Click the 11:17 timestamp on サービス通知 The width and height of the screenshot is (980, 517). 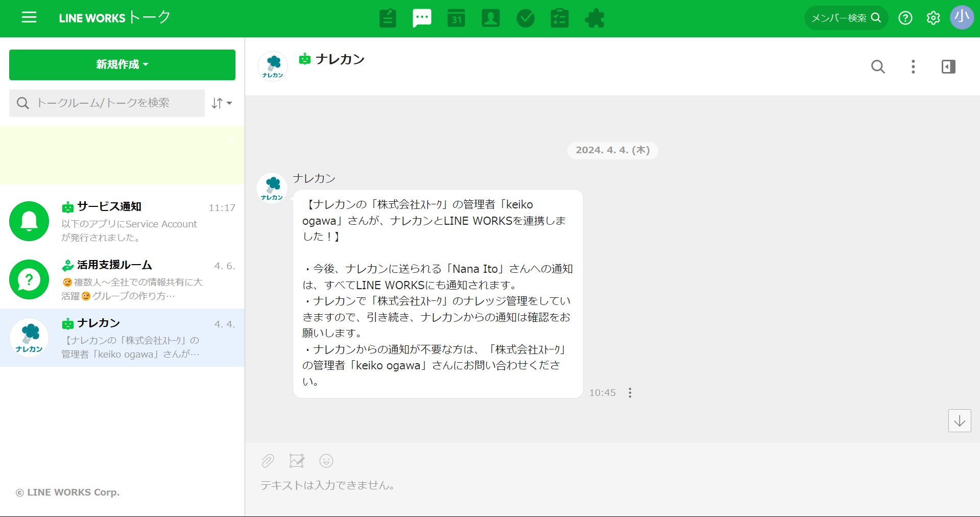tap(222, 208)
